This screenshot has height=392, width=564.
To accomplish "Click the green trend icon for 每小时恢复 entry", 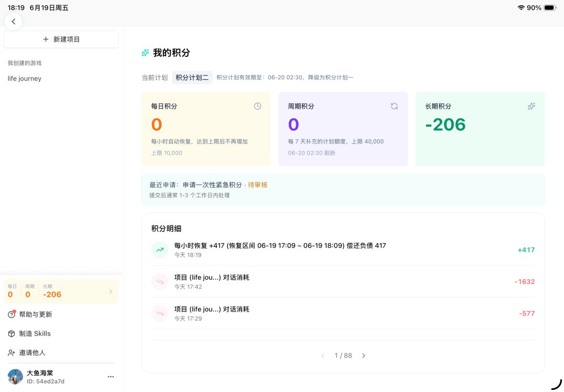I will coord(160,250).
